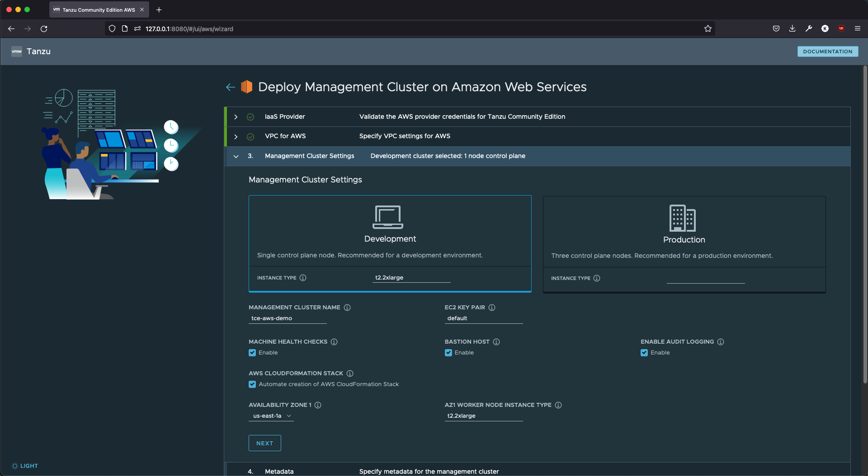
Task: Open the browser hamburger menu
Action: pyautogui.click(x=858, y=28)
